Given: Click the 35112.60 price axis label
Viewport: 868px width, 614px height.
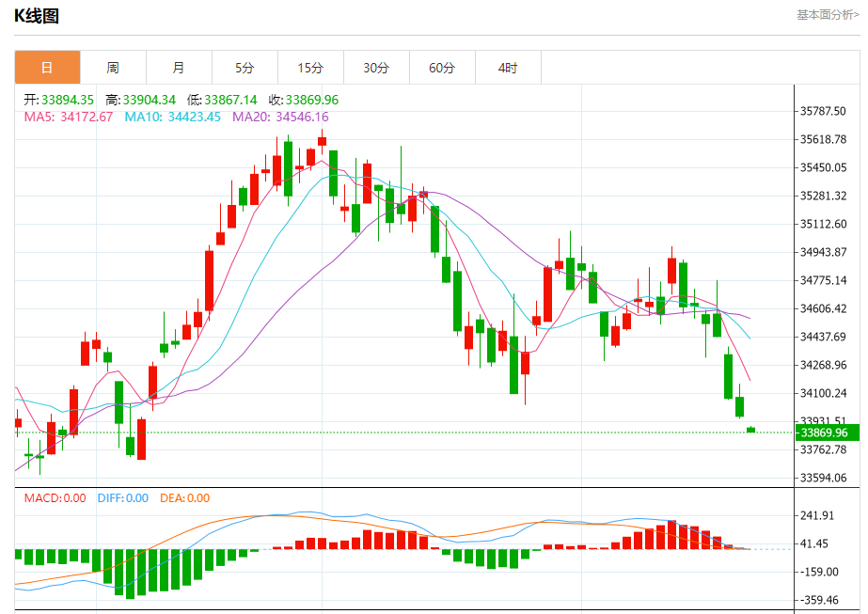Looking at the screenshot, I should (x=823, y=224).
